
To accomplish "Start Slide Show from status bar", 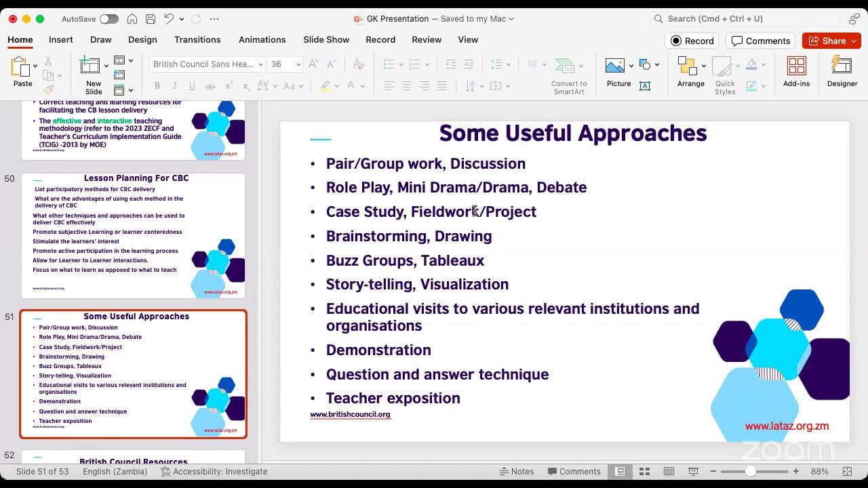I will (693, 471).
